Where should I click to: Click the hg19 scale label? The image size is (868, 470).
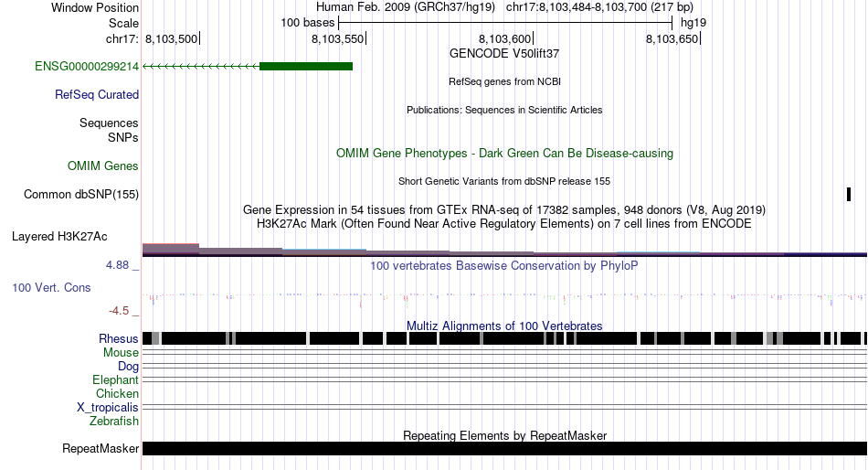693,23
